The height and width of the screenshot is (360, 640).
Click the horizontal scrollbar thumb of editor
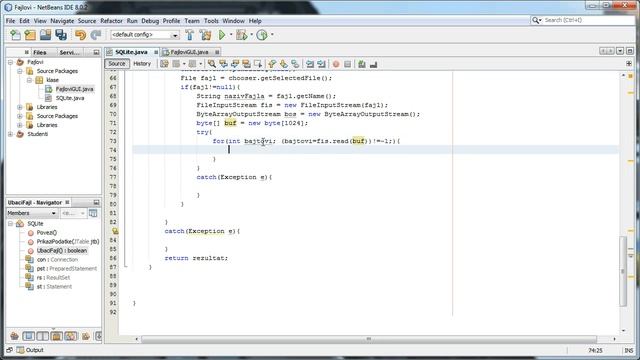pyautogui.click(x=369, y=339)
